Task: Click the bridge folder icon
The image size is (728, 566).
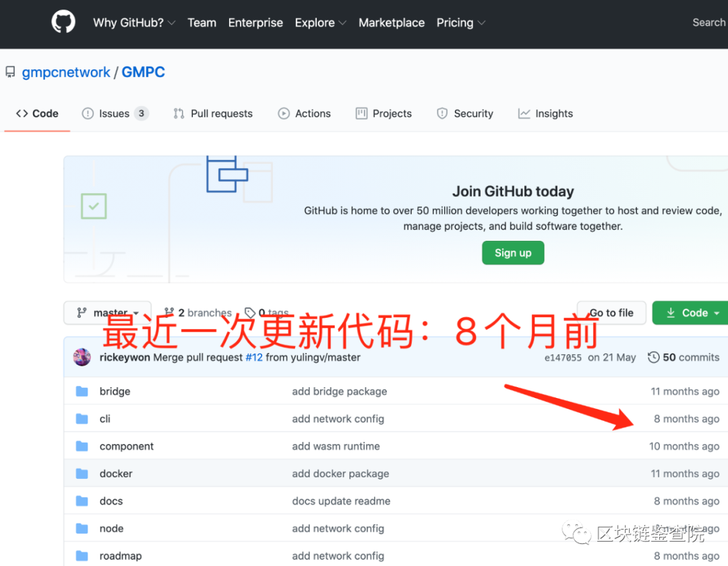Action: 82,391
